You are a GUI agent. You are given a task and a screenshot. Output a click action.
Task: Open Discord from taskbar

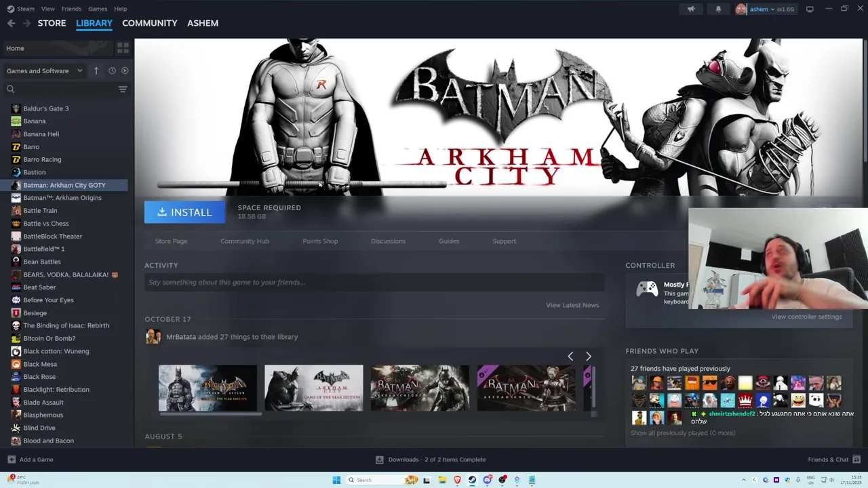pos(487,480)
